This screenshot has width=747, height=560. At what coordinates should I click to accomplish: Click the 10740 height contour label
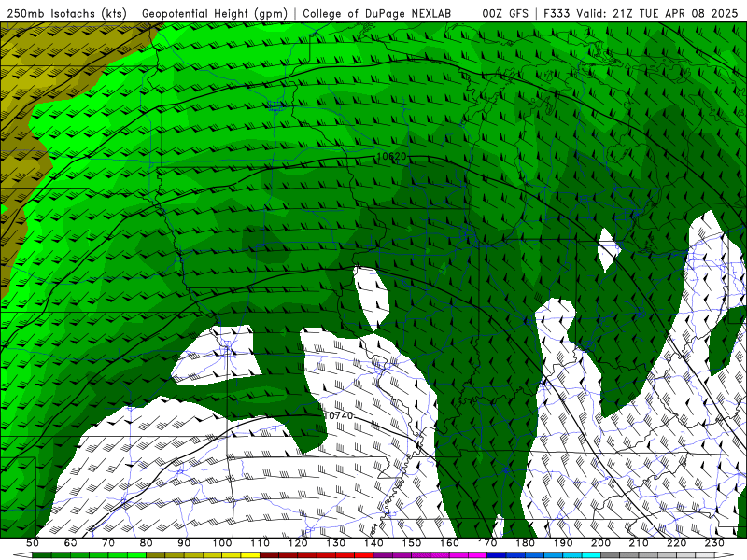coord(338,415)
